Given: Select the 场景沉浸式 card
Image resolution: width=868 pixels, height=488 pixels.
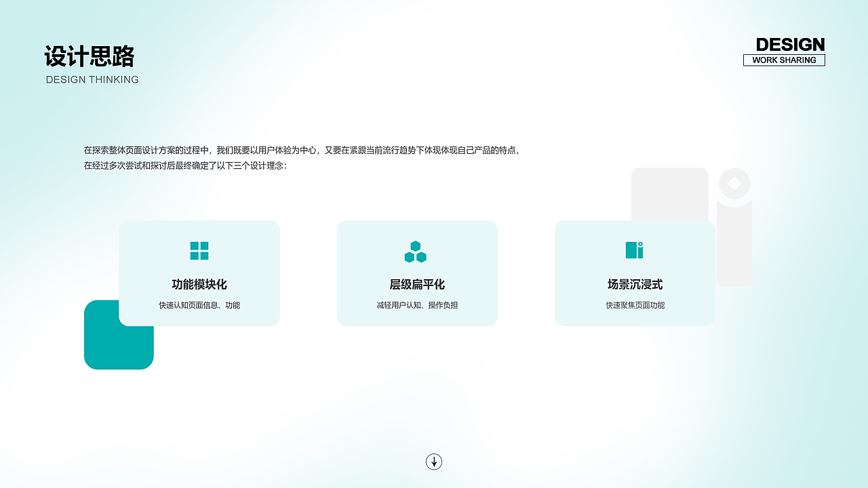Looking at the screenshot, I should tap(635, 273).
